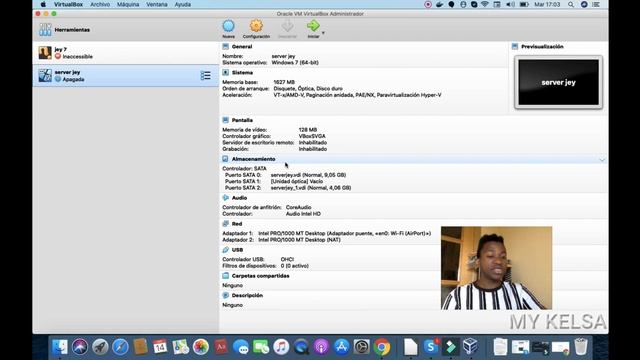Viewport: 640px width, 360px height.
Task: Open Calendar from the Dock
Action: (x=160, y=347)
